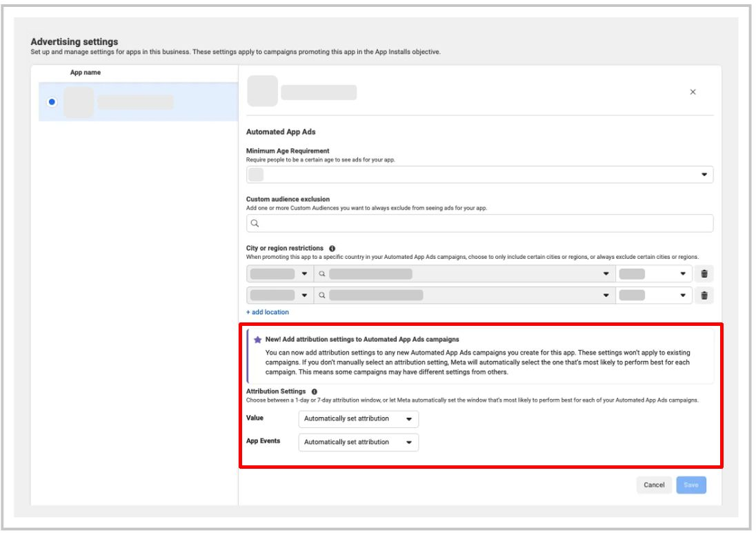Viewport: 756px width, 533px height.
Task: Open first restriction row's include/exclude dropdown
Action: (279, 273)
